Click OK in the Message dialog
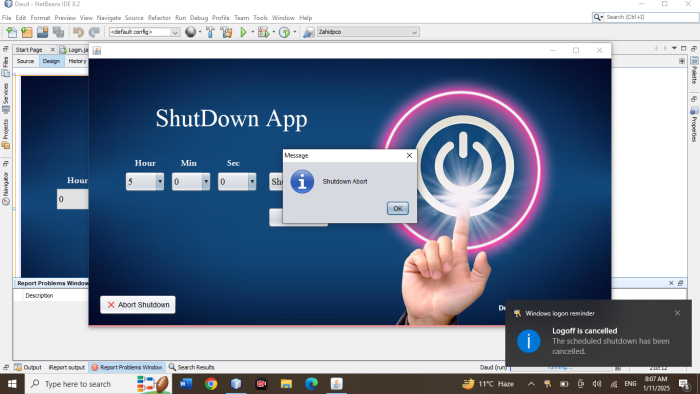Viewport: 700px width, 394px height. [397, 208]
